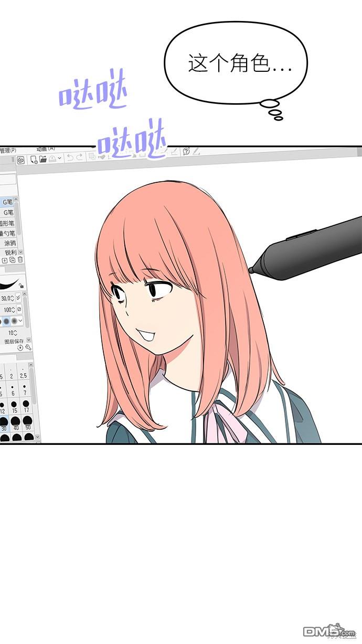Click the Undo arrow in the toolbar
362x644 pixels.
(70, 157)
